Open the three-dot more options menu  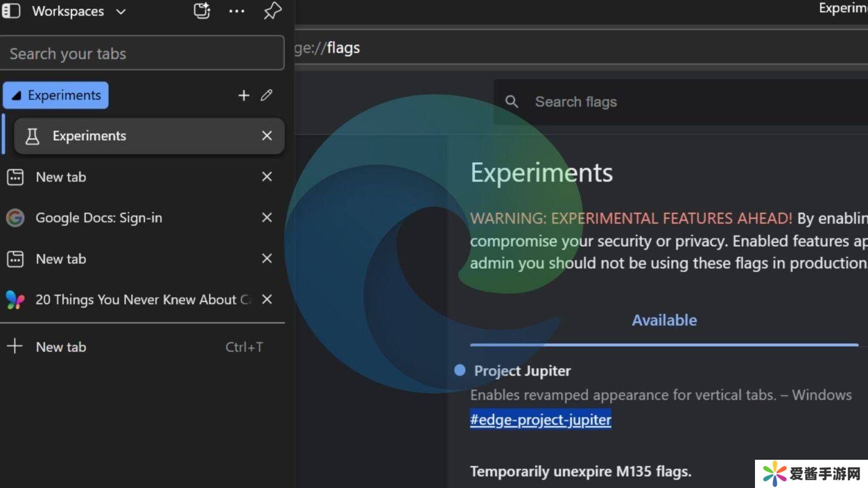[x=237, y=11]
